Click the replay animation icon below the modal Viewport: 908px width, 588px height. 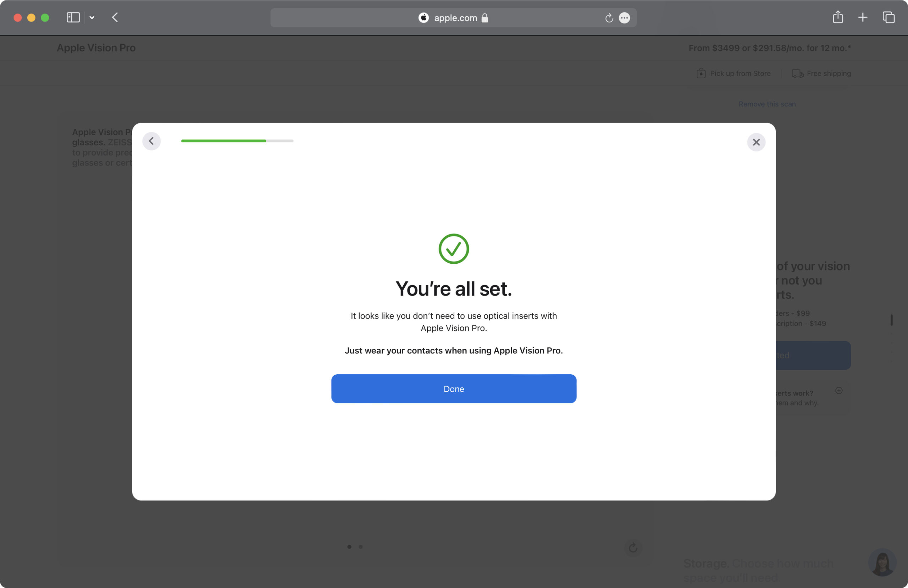coord(633,548)
